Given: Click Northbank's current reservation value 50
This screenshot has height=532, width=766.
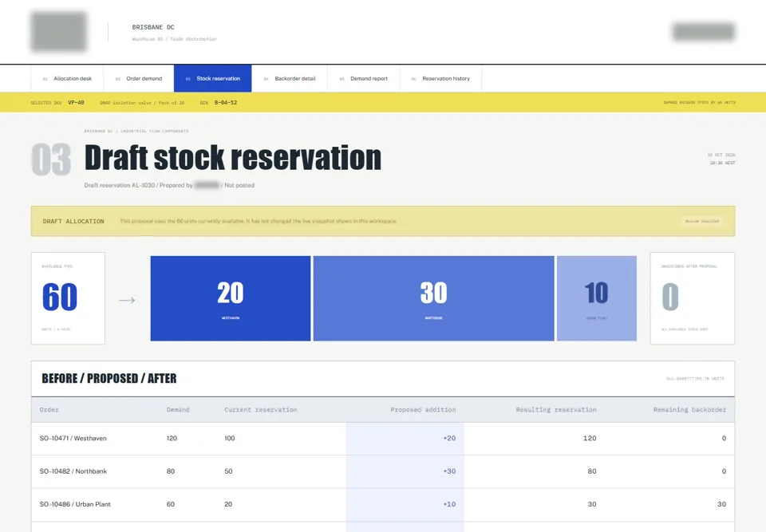Looking at the screenshot, I should tap(228, 471).
